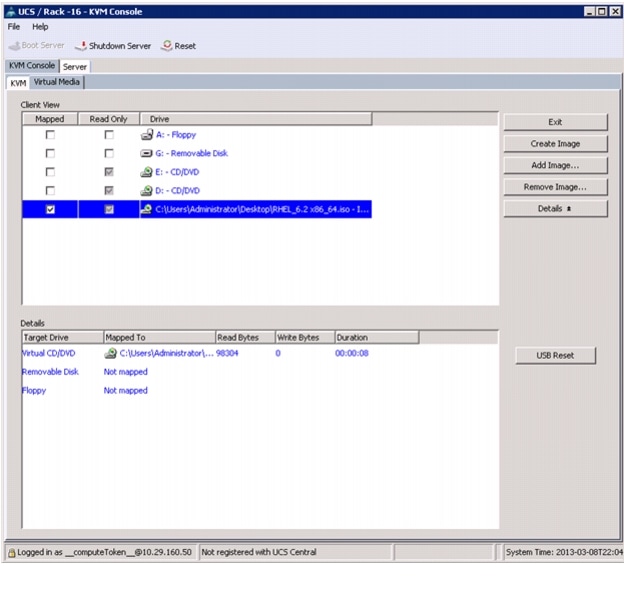The width and height of the screenshot is (624, 590).
Task: Switch to the KVM tab
Action: (x=18, y=83)
